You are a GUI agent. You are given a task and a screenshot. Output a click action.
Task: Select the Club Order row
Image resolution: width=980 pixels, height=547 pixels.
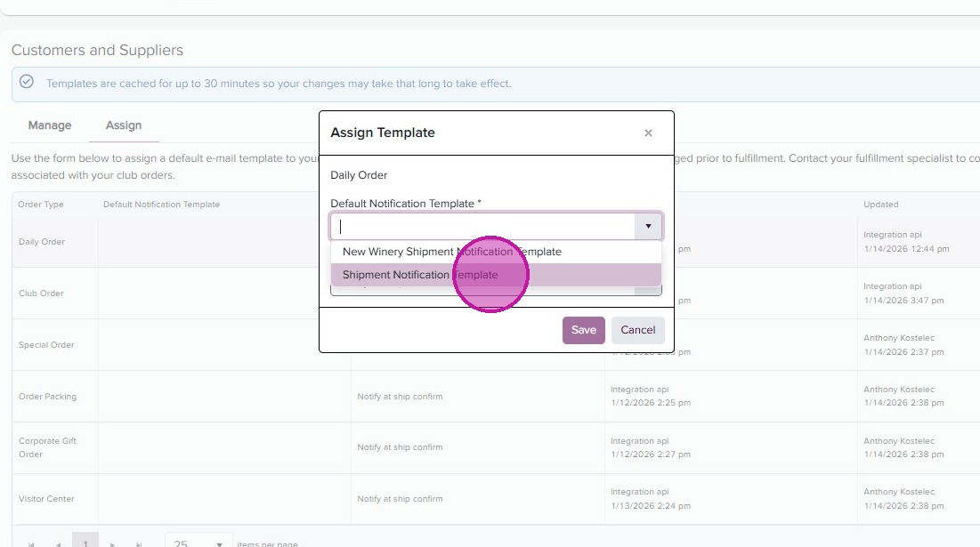[41, 294]
